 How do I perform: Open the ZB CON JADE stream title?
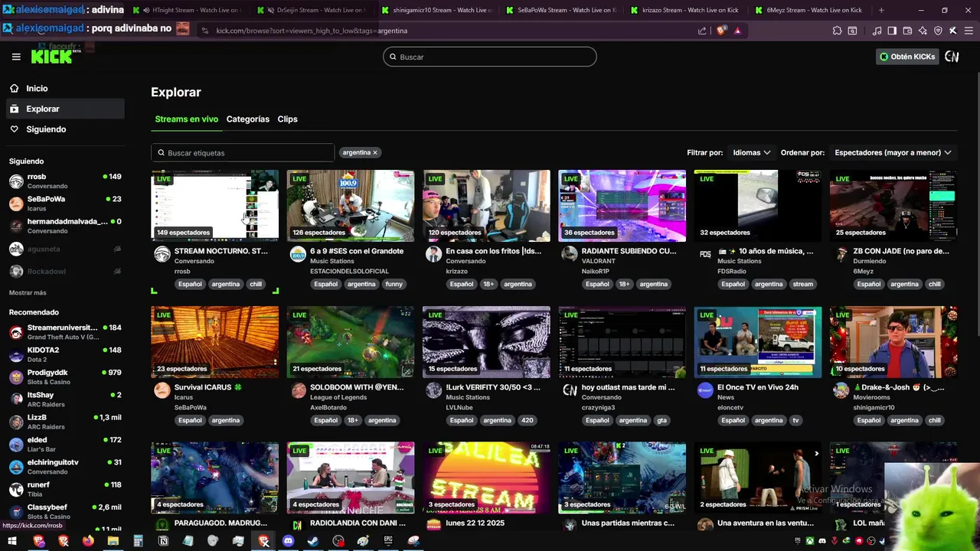tap(901, 250)
